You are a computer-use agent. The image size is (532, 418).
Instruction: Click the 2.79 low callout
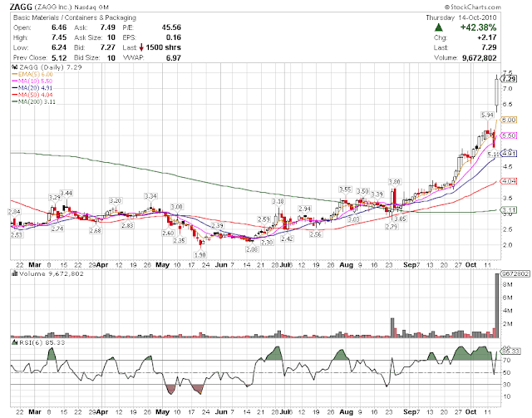392,226
